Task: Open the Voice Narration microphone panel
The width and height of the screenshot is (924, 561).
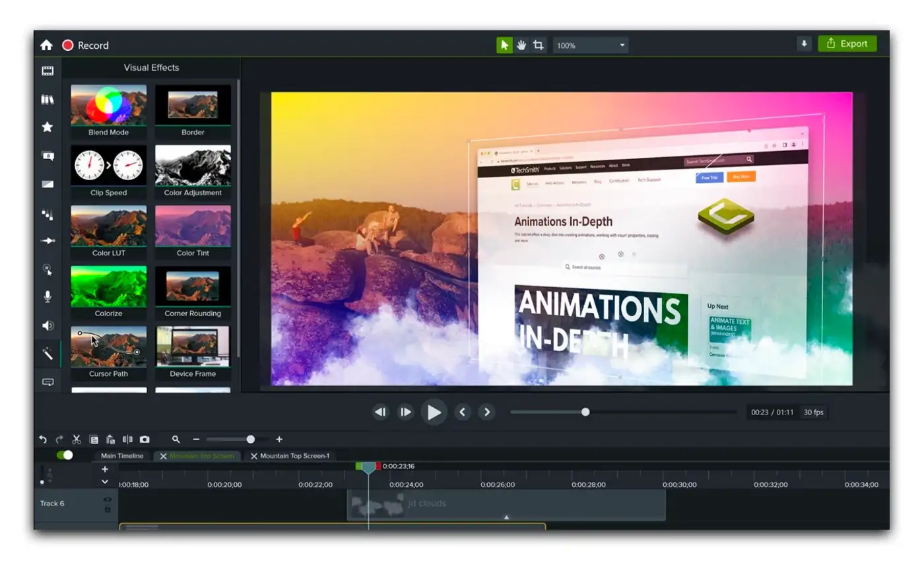Action: click(x=47, y=296)
